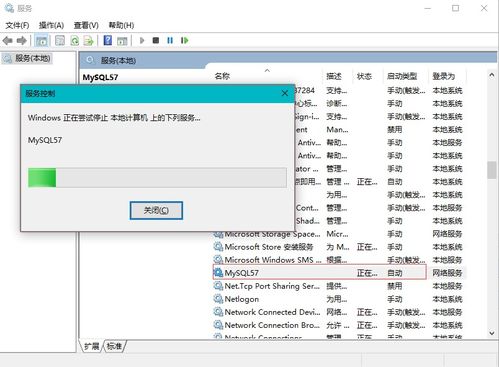This screenshot has height=367, width=499.
Task: Open the 操作(A) menu
Action: 51,25
